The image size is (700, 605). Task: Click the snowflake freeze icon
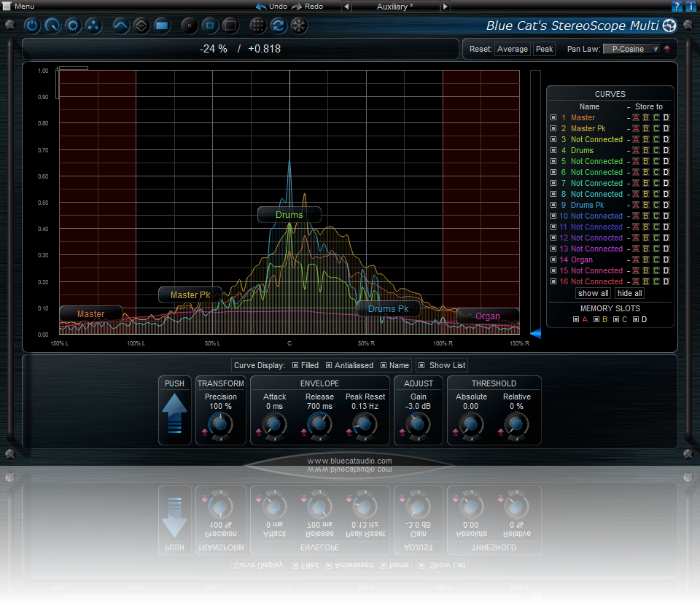tap(298, 26)
